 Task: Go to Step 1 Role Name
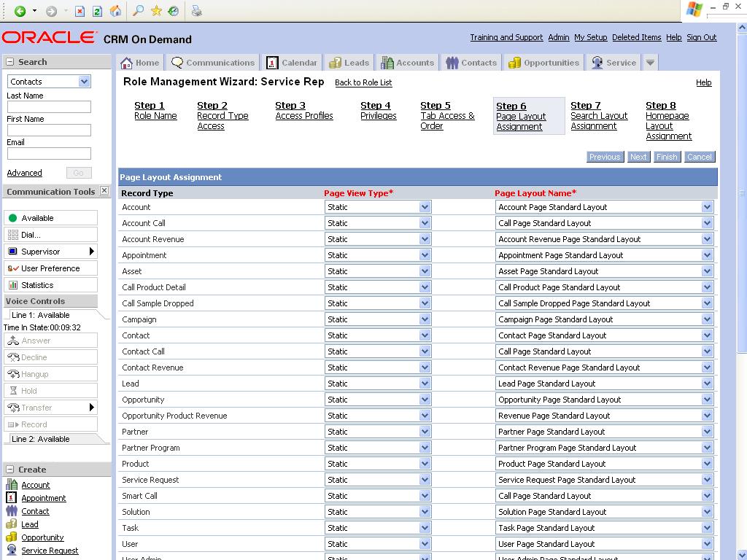point(155,111)
